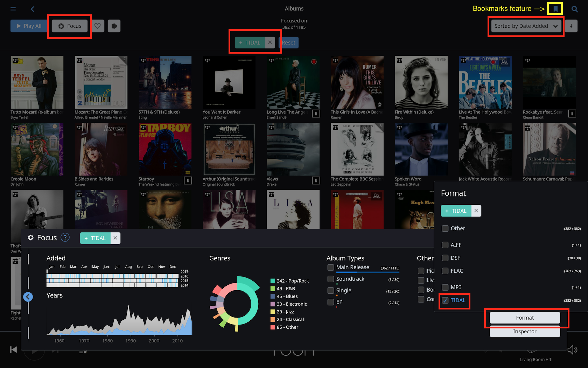Select Classical genre legend entry

click(287, 319)
